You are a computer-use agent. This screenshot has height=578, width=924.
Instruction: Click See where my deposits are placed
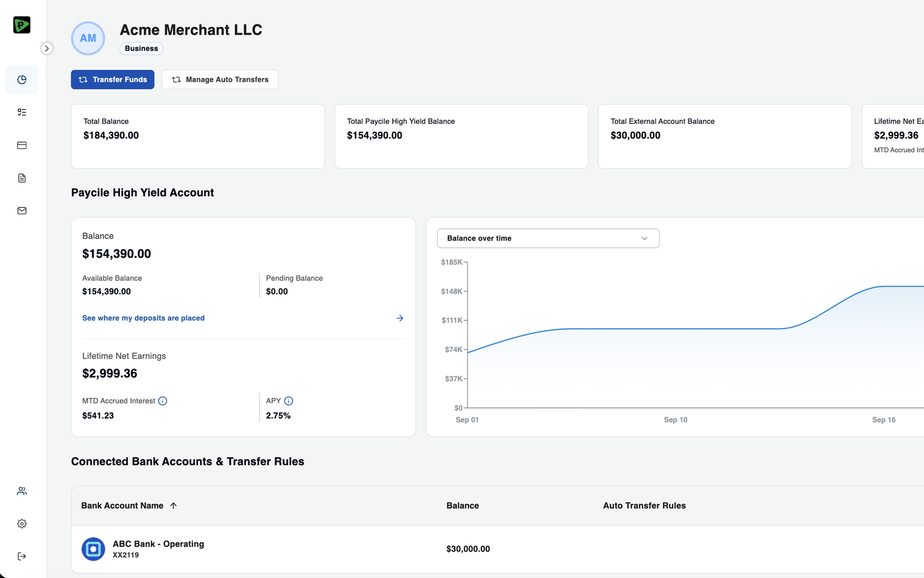[x=144, y=318]
